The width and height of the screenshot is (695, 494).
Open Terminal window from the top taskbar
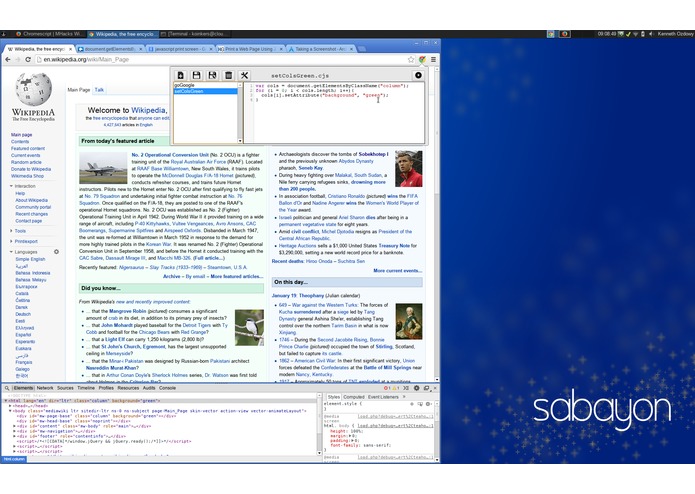[195, 34]
